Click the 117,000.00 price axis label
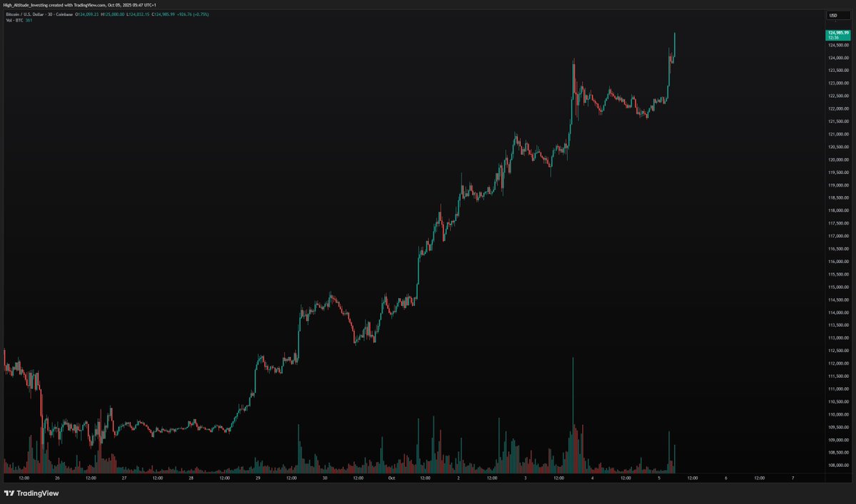Screen dimensions: 856x504 click(837, 236)
